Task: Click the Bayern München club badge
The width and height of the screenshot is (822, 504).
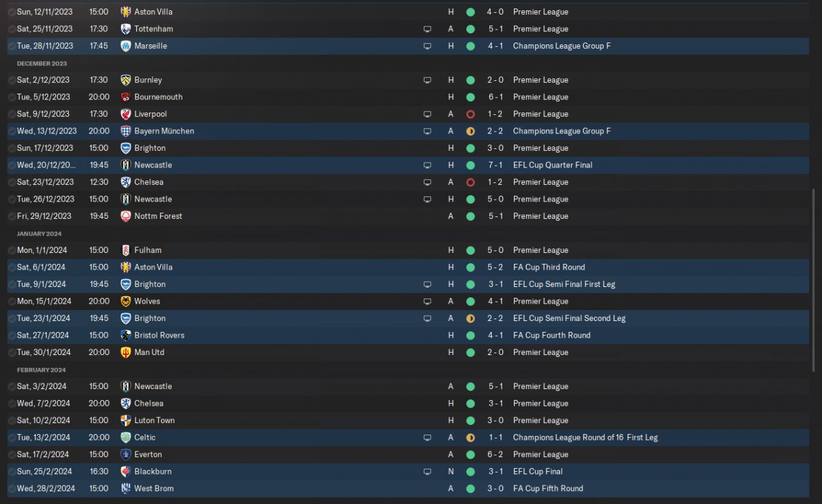Action: (126, 131)
